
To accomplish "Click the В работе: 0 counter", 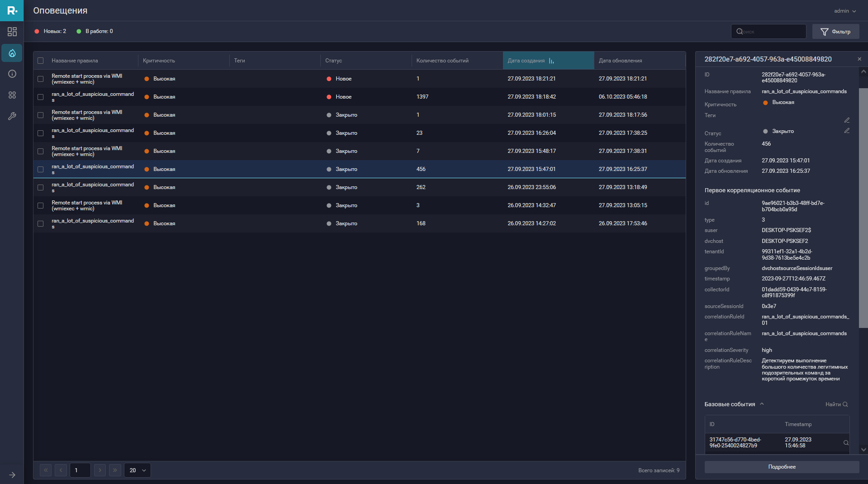I will click(95, 31).
